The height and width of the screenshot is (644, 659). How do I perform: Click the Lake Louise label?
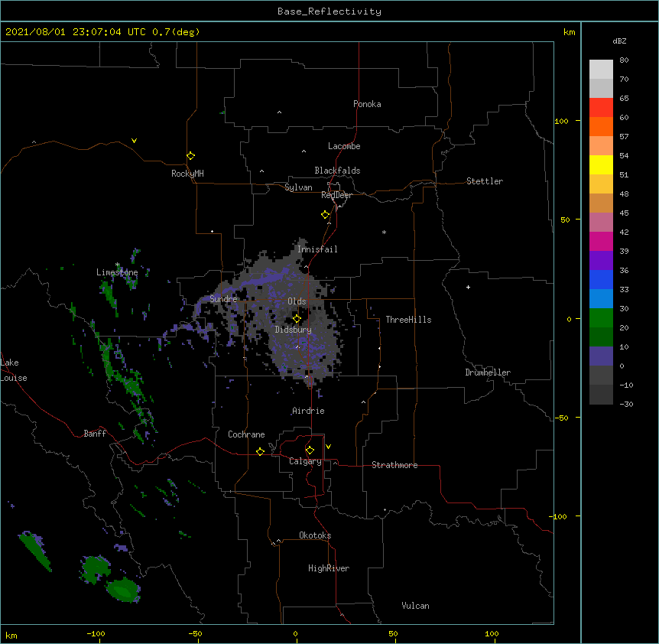(x=14, y=370)
